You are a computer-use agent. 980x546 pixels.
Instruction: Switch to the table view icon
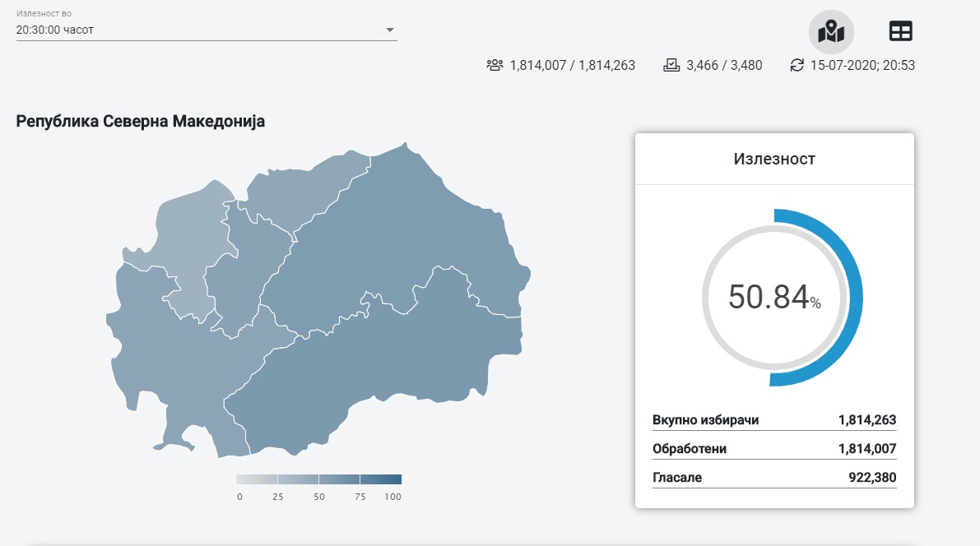pyautogui.click(x=901, y=32)
